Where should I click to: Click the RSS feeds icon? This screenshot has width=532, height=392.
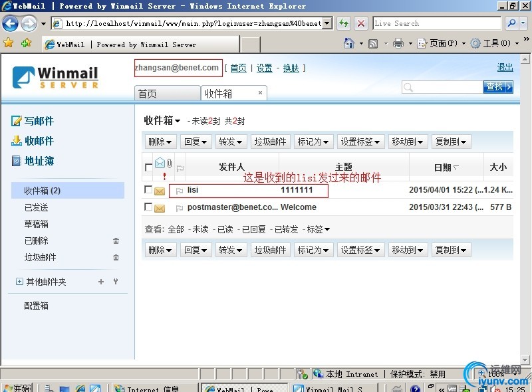click(x=373, y=43)
